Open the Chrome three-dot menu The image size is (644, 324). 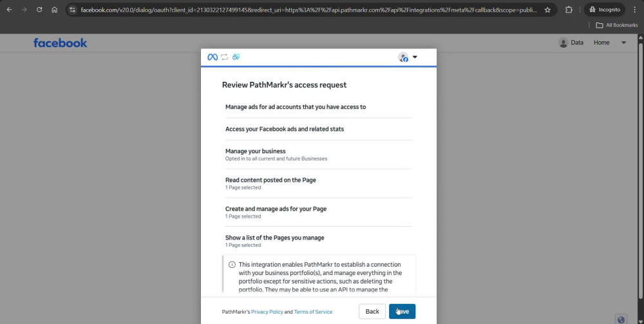tap(634, 10)
